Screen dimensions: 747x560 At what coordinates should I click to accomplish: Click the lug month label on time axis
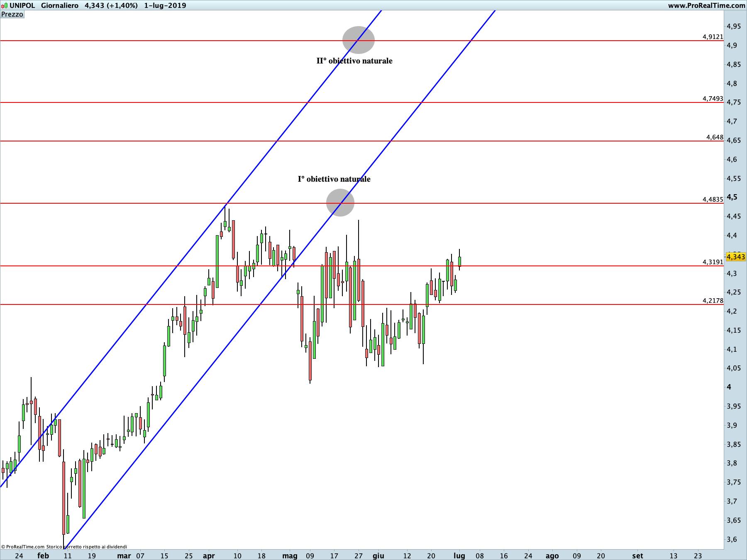pyautogui.click(x=459, y=555)
